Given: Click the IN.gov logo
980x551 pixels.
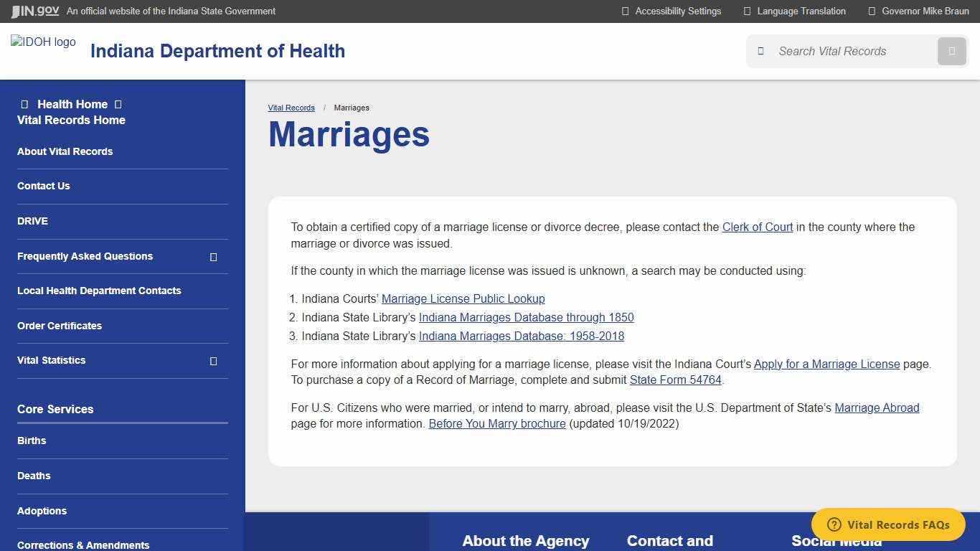Looking at the screenshot, I should tap(33, 11).
